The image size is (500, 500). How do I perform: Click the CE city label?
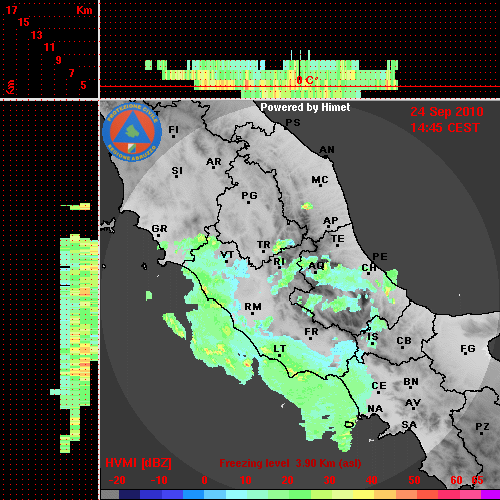[x=379, y=386]
